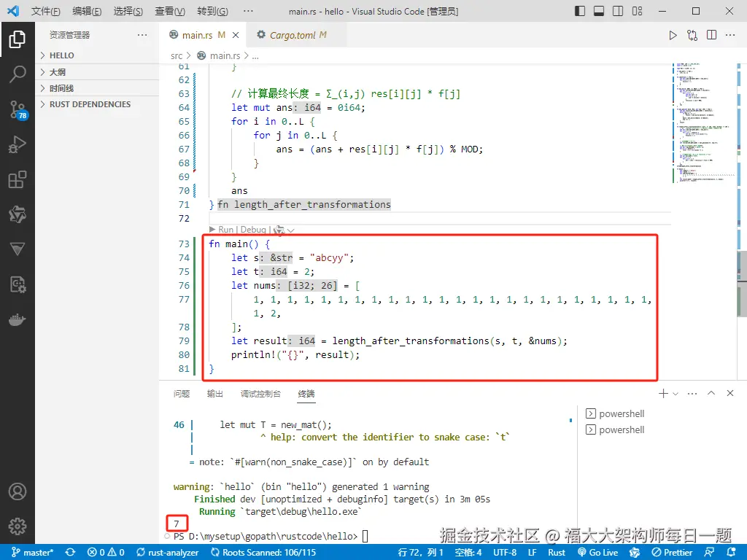The image size is (747, 560).
Task: Change indentation via 空格: 4
Action: (x=468, y=553)
